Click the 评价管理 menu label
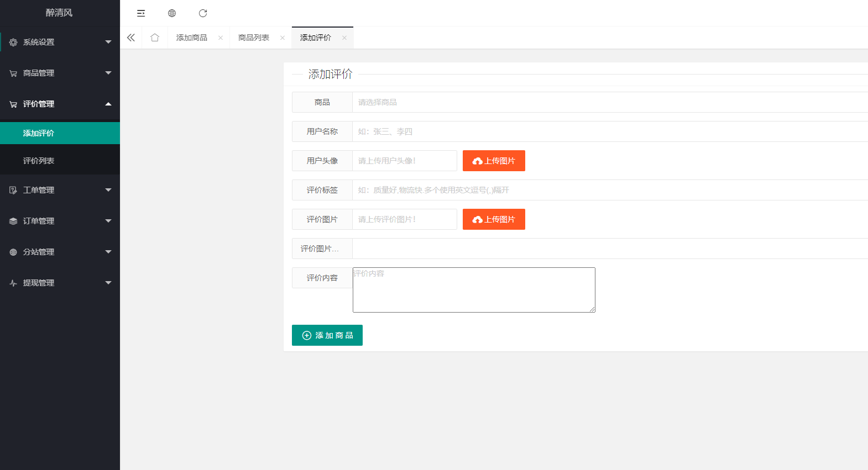 coord(39,104)
